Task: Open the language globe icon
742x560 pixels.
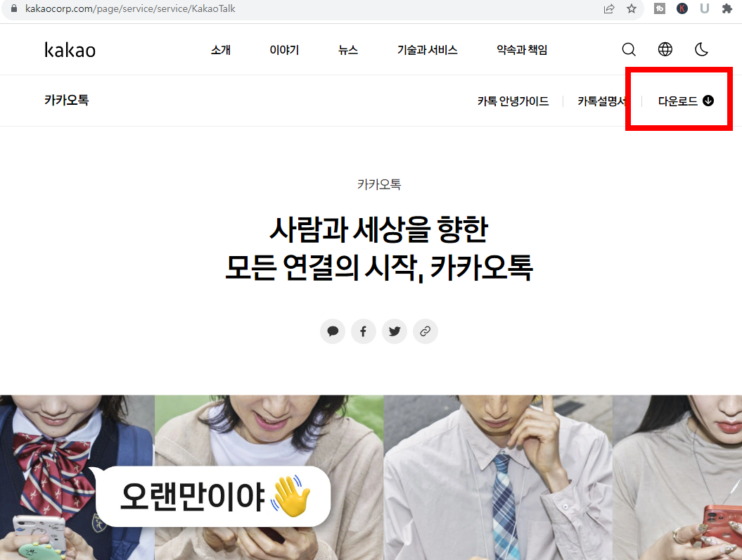Action: tap(665, 49)
